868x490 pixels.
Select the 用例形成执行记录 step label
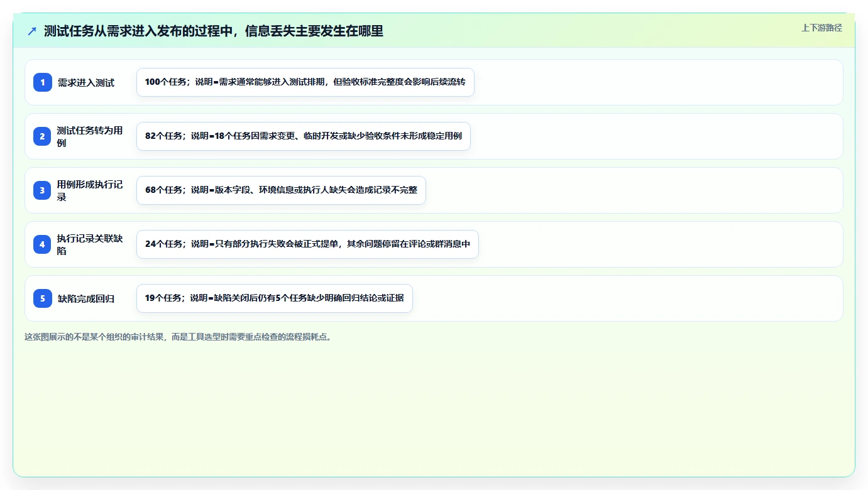90,190
